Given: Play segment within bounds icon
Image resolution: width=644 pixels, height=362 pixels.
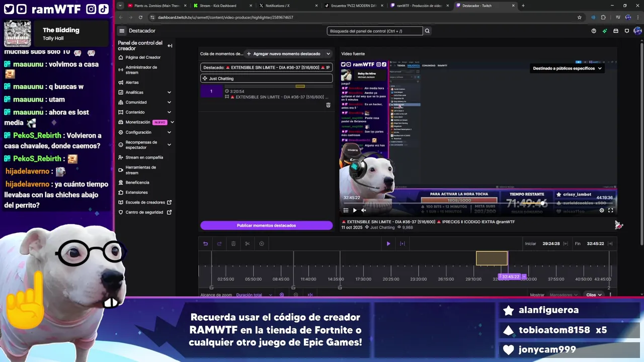Looking at the screenshot, I should [403, 244].
